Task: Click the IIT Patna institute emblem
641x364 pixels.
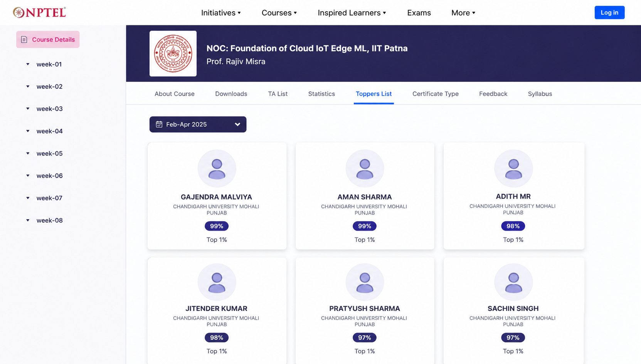Action: [x=173, y=54]
